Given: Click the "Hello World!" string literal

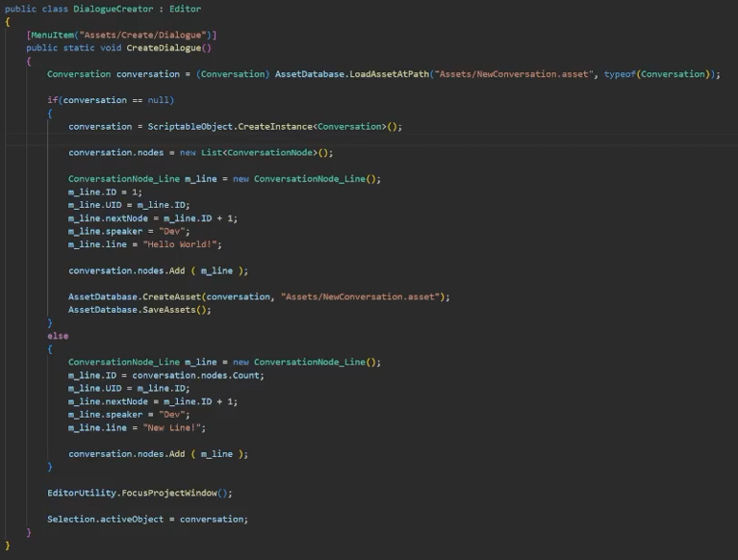Looking at the screenshot, I should [179, 244].
